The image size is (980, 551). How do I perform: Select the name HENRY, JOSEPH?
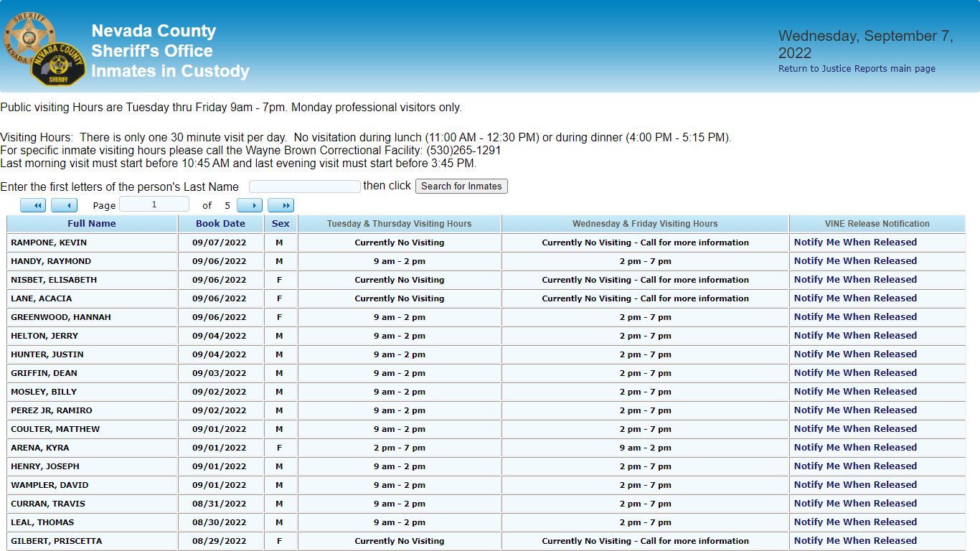pos(45,466)
